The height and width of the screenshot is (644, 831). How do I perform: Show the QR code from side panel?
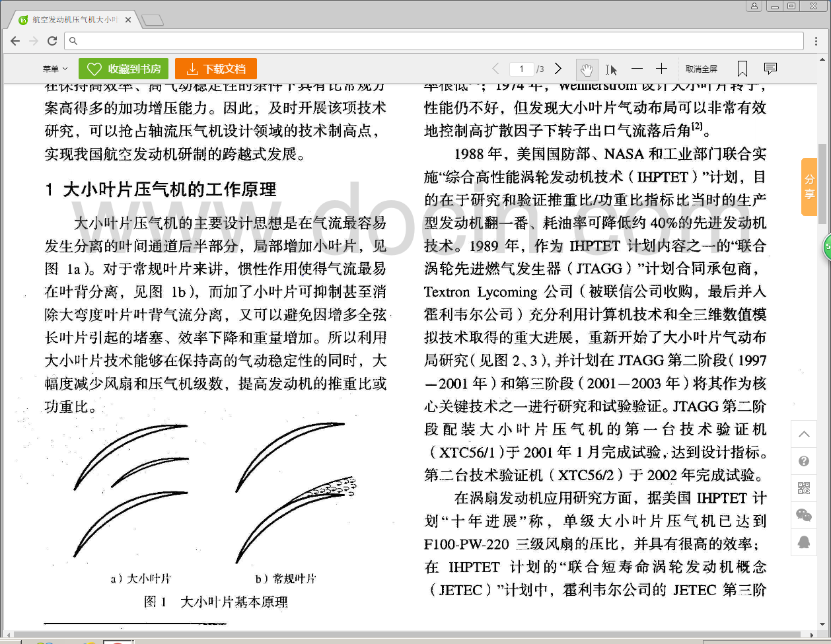[x=804, y=488]
